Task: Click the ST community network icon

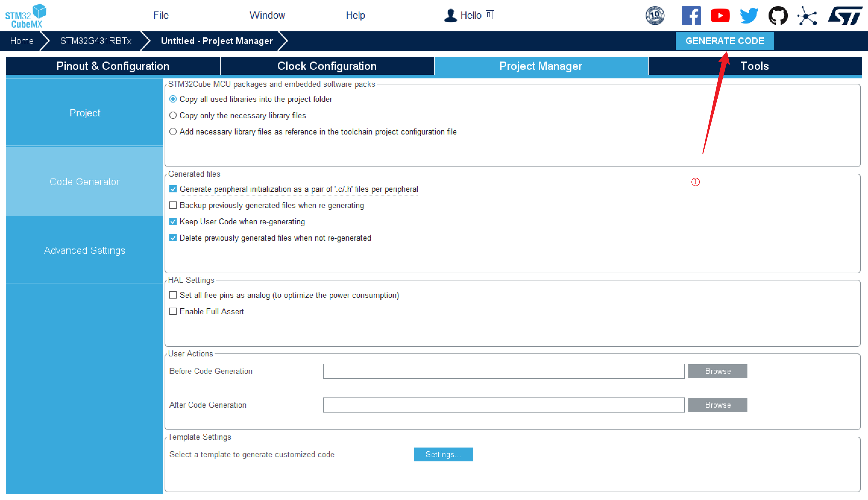Action: (x=807, y=16)
